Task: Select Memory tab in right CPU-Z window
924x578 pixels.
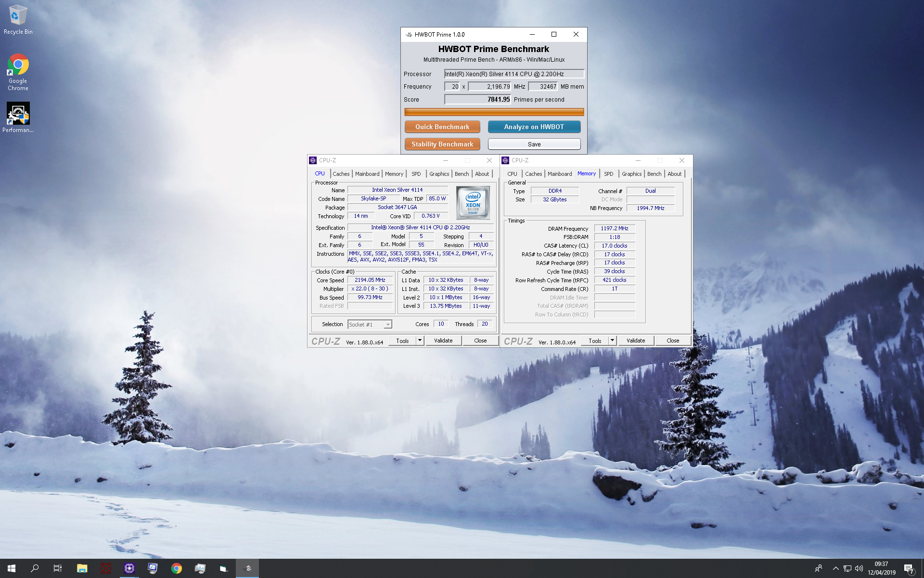Action: click(x=587, y=173)
